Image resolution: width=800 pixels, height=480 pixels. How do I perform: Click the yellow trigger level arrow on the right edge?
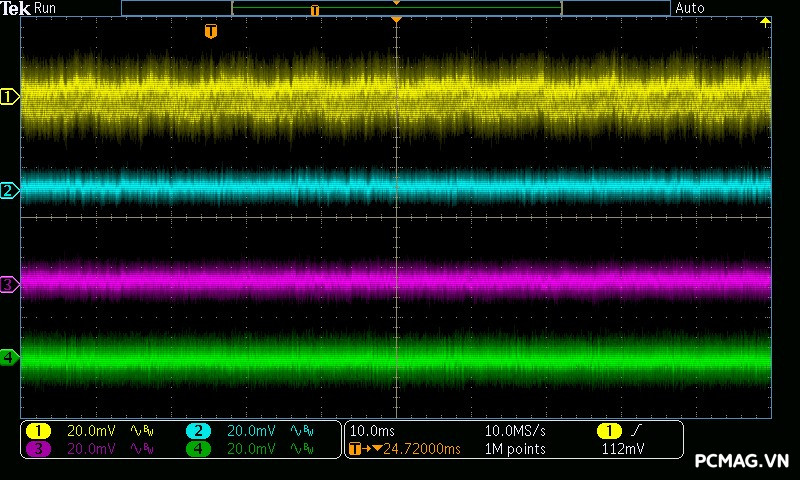[x=766, y=22]
